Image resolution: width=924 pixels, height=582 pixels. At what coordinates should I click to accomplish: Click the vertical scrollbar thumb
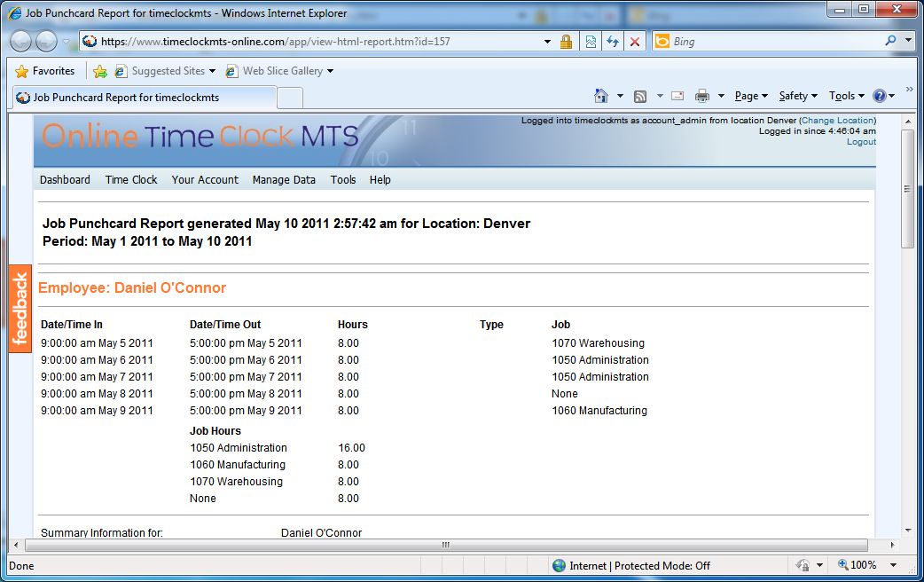pyautogui.click(x=907, y=189)
